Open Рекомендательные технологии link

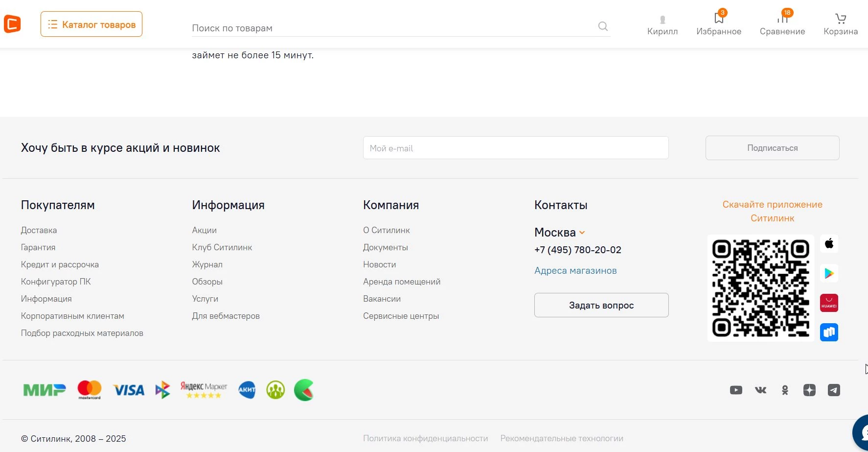(562, 438)
